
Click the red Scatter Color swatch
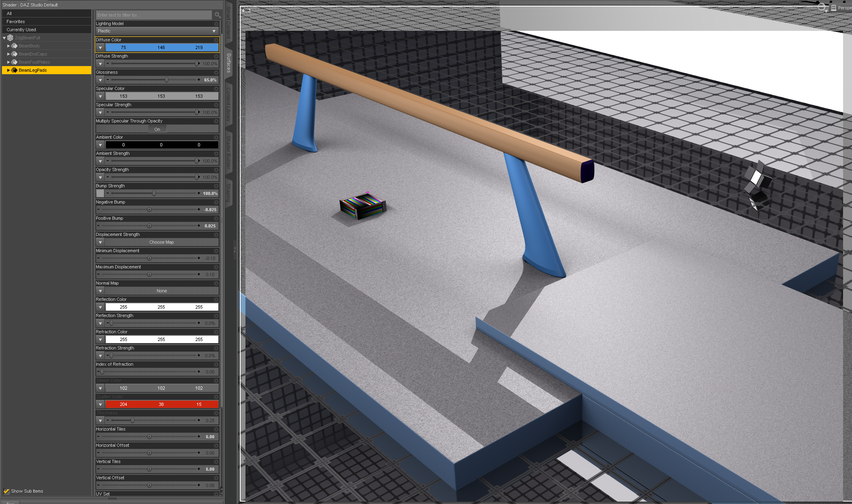[161, 404]
